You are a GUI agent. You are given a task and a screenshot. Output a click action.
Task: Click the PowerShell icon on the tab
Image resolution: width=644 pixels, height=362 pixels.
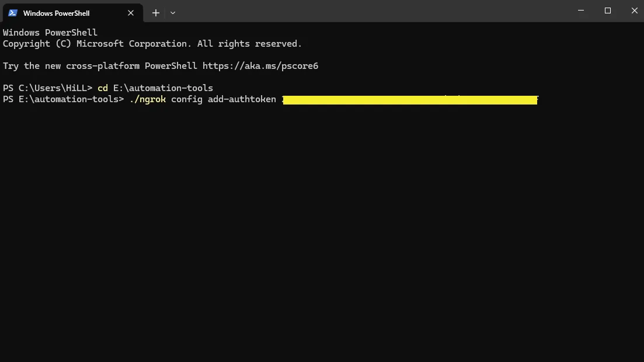coord(13,12)
